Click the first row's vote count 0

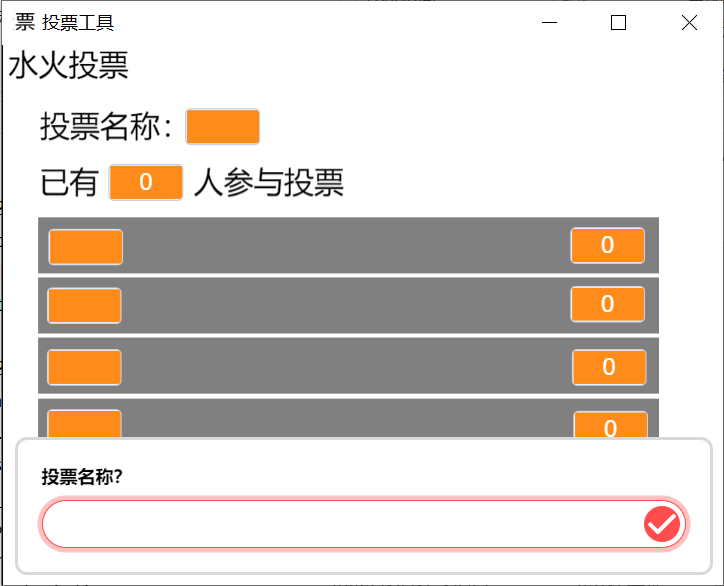tap(608, 245)
